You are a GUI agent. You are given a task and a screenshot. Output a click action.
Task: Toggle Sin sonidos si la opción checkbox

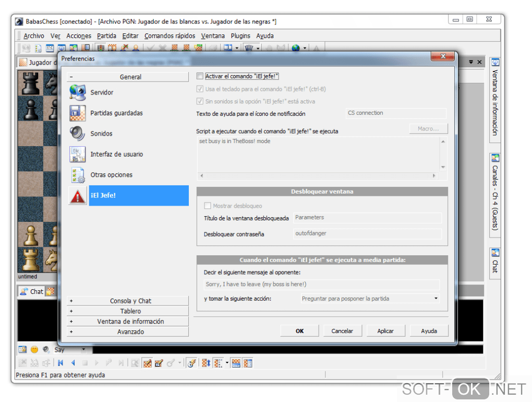200,101
